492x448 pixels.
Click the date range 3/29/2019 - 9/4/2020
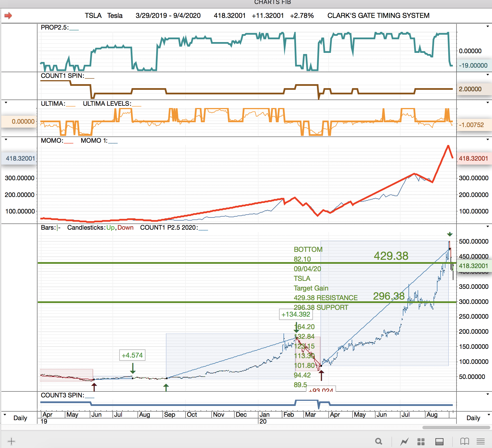click(168, 16)
